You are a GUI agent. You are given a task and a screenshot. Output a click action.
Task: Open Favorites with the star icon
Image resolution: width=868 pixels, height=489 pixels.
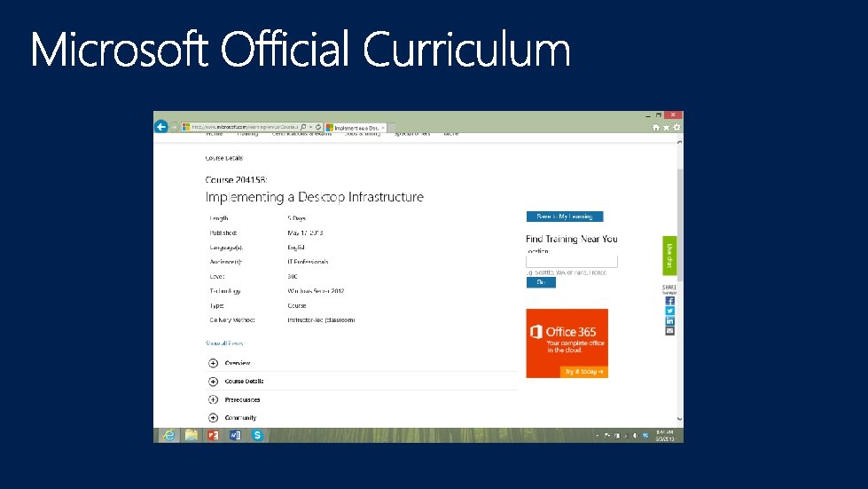(666, 128)
